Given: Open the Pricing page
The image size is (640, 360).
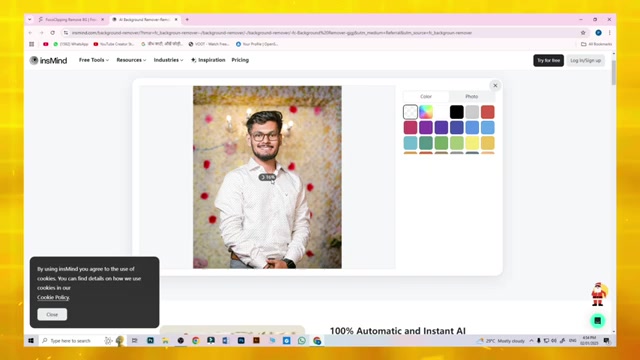Looking at the screenshot, I should (240, 60).
